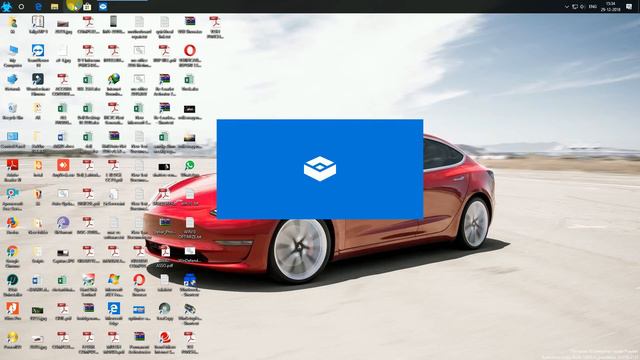Select the Firefox desktop shortcut
640x360 pixels.
pos(13,225)
